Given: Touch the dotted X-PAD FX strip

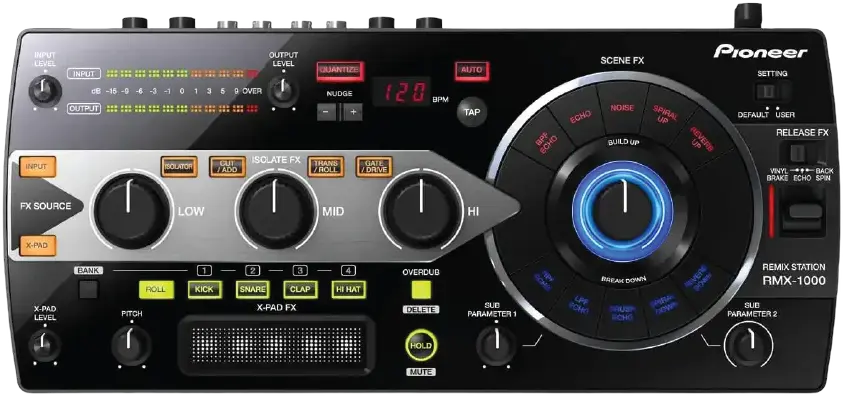Looking at the screenshot, I should (x=276, y=344).
